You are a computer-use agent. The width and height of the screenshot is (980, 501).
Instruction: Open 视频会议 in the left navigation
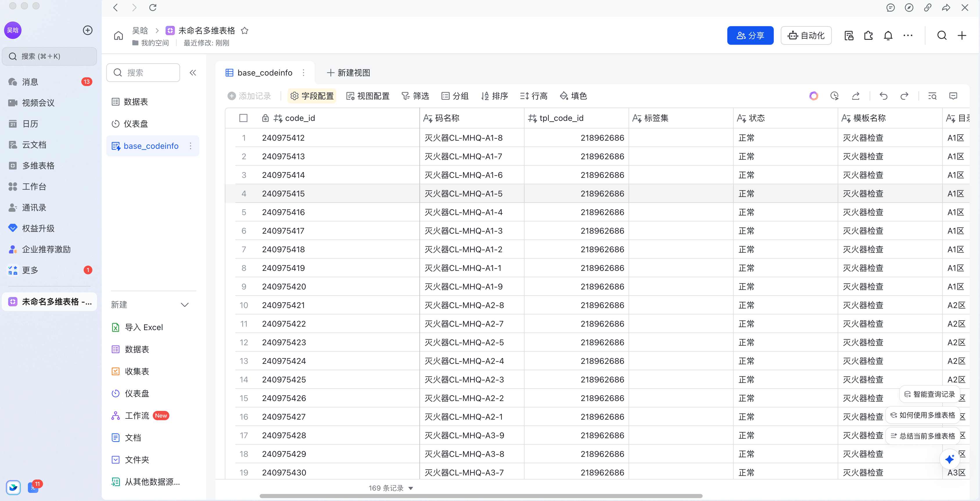49,103
